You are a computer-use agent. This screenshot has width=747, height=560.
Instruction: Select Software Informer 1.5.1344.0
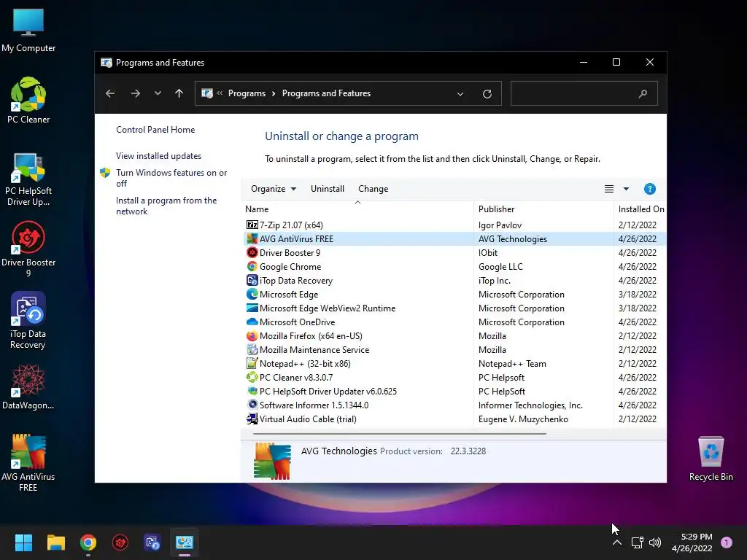454,405
